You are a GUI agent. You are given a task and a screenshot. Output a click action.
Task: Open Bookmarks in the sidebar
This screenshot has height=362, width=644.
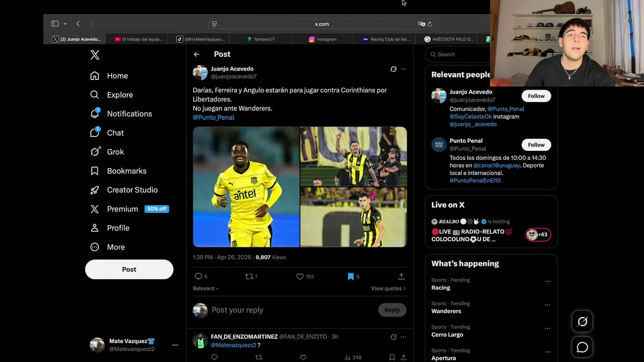118,171
